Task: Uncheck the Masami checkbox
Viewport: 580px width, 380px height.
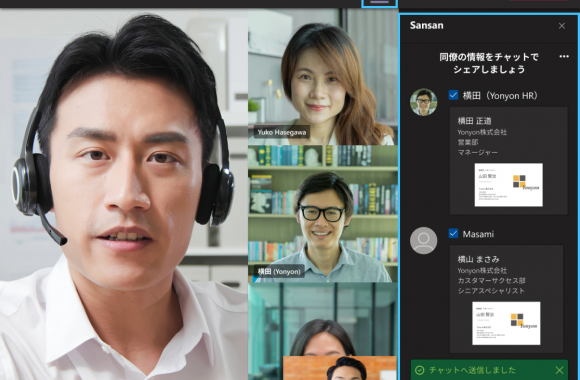Action: [453, 233]
